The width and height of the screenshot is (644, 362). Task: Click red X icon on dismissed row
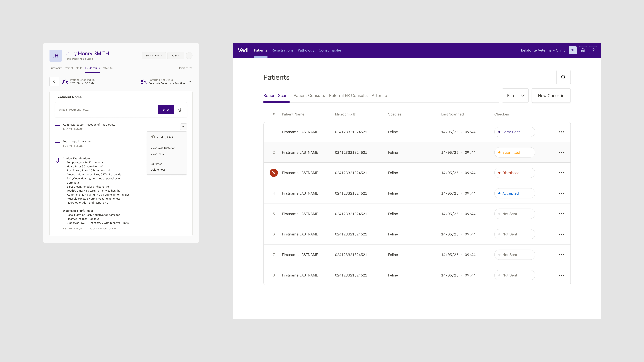[x=274, y=173]
